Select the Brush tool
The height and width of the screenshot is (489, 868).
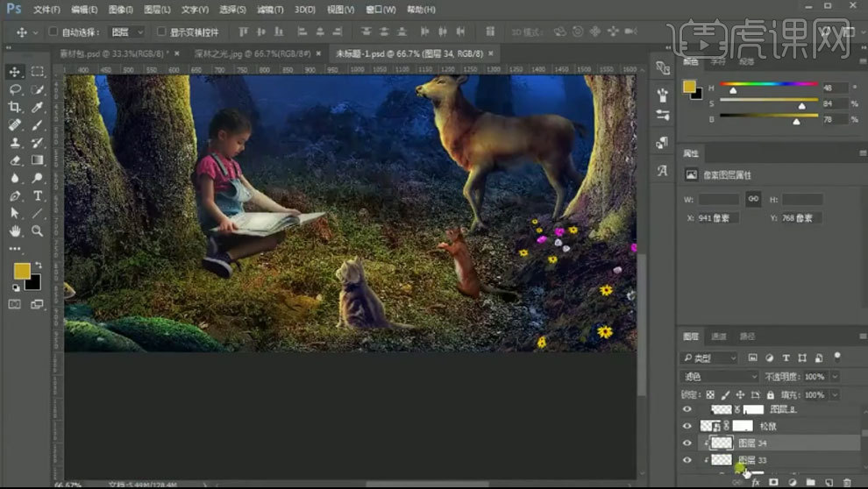click(x=37, y=124)
